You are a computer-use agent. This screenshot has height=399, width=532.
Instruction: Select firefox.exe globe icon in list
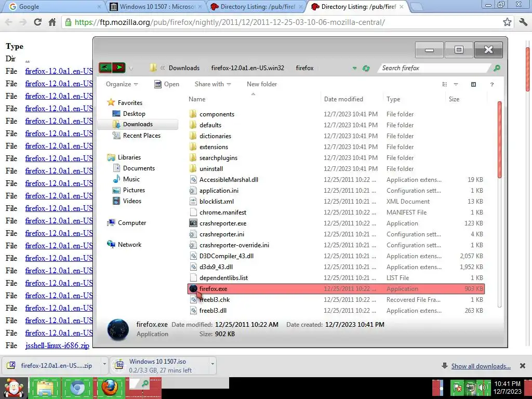(x=193, y=289)
